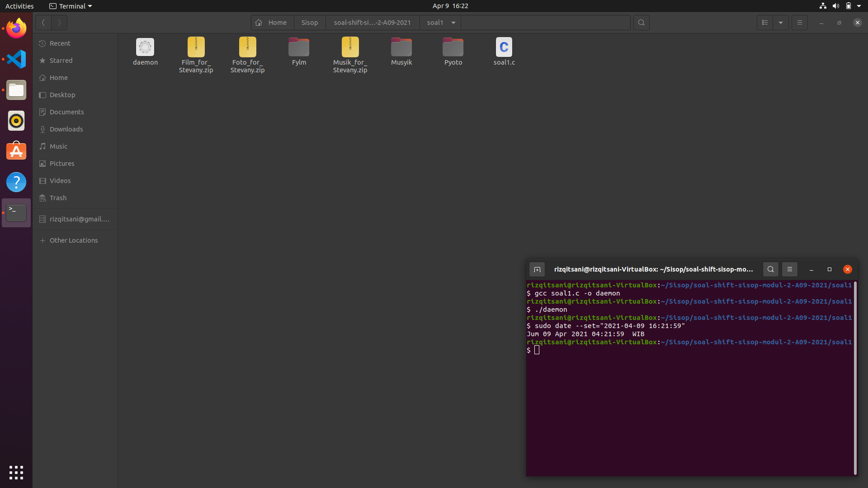Open the battery indicator in top bar
868x488 pixels.
pyautogui.click(x=849, y=6)
